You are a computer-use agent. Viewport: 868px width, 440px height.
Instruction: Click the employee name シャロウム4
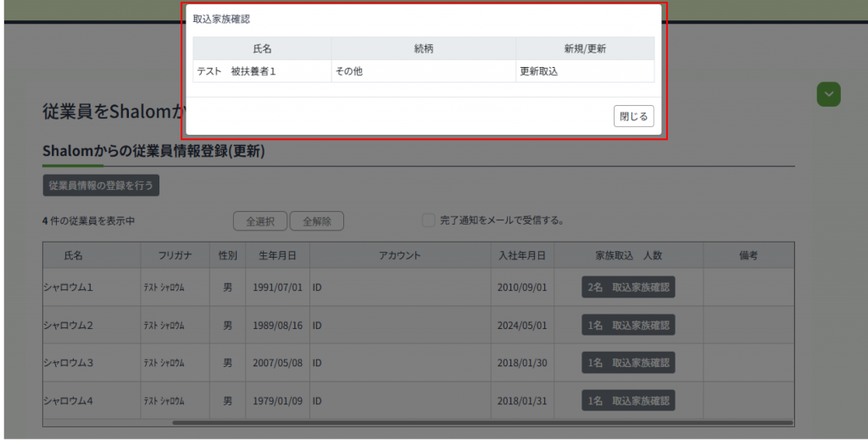[68, 400]
